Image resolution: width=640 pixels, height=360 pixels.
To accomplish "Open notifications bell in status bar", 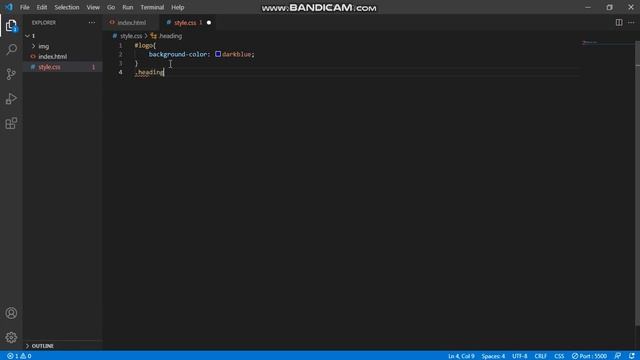I will (x=632, y=356).
